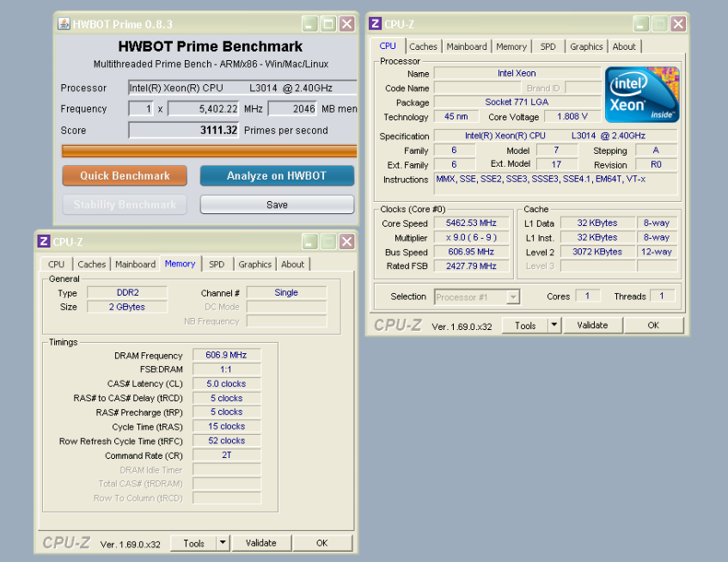The height and width of the screenshot is (562, 728).
Task: Click the HWBOT Processor name field
Action: tap(242, 88)
